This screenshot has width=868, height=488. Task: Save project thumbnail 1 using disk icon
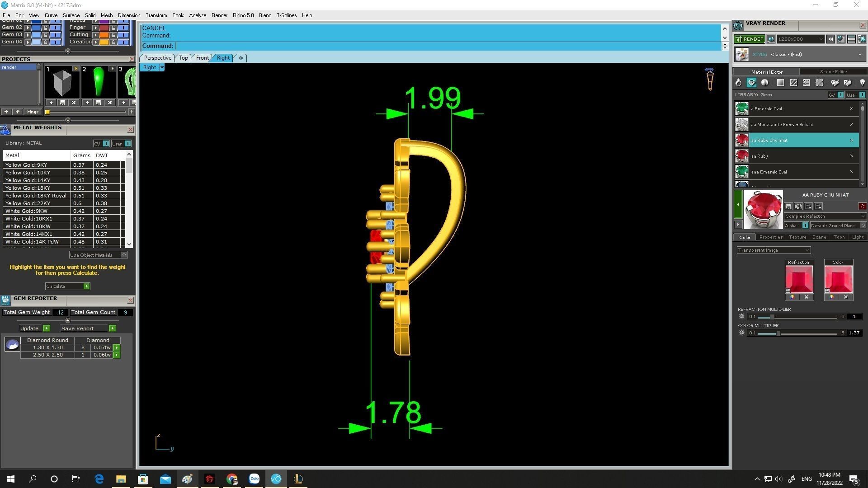click(62, 103)
